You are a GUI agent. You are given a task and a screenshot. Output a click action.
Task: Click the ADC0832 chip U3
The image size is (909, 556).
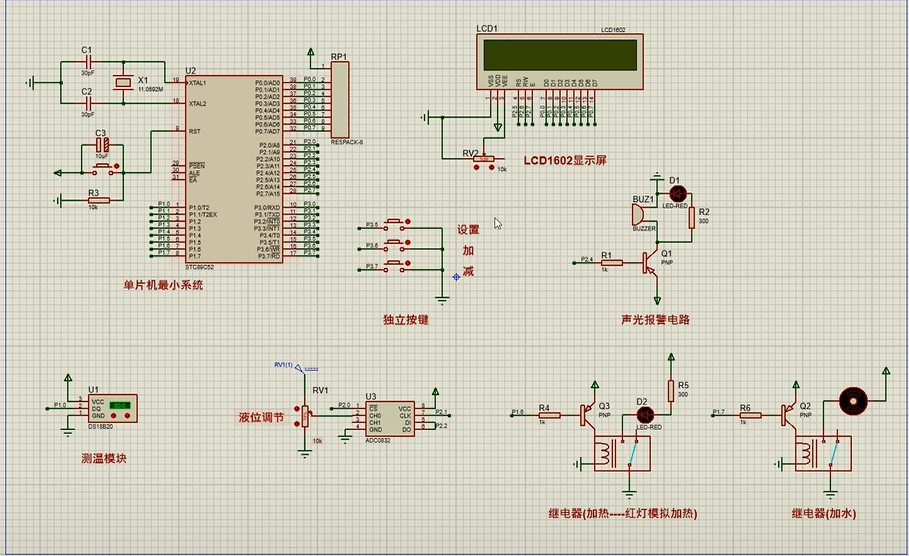tap(389, 417)
